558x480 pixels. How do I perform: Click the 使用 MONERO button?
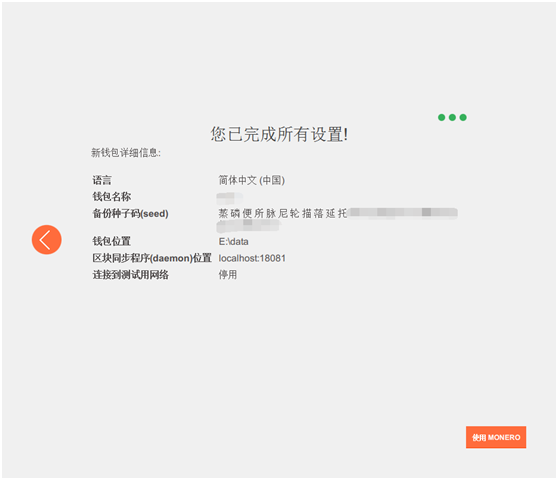[x=496, y=437]
